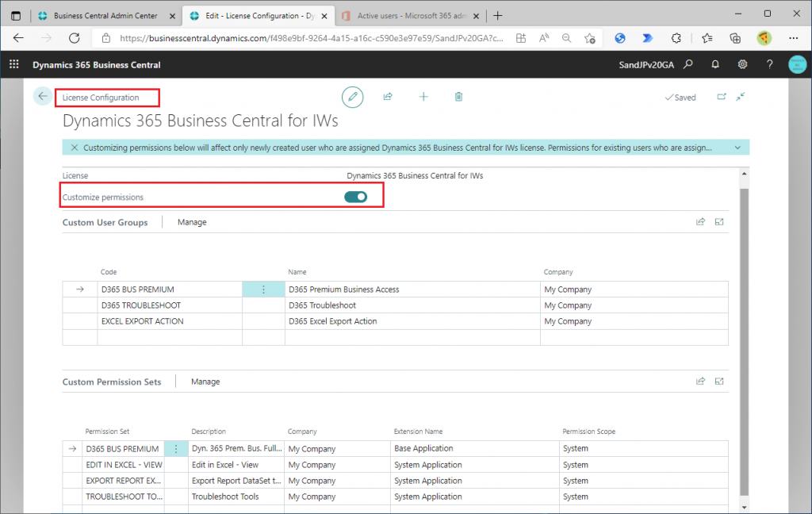Screen dimensions: 812x514
Task: Click the Base Application extension name cell
Action: point(475,449)
